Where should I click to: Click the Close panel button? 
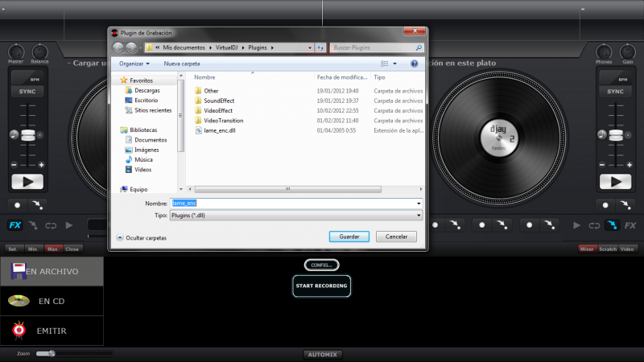pyautogui.click(x=72, y=249)
